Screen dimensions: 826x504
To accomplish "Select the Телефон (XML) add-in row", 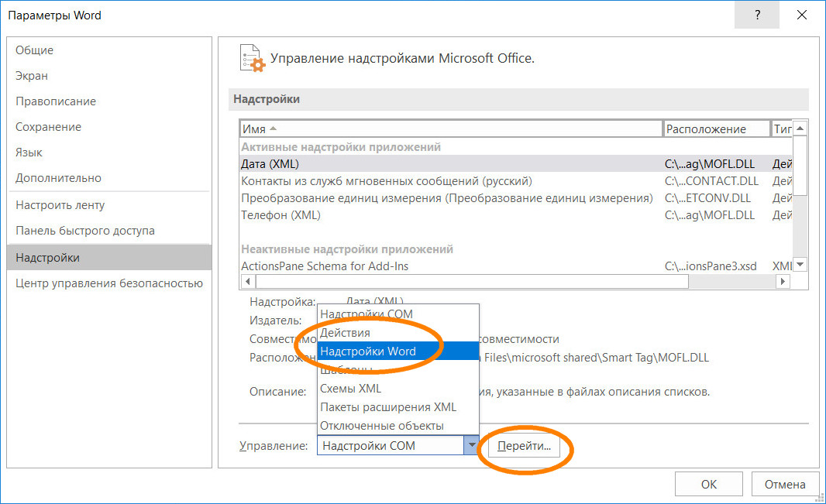I will (516, 214).
